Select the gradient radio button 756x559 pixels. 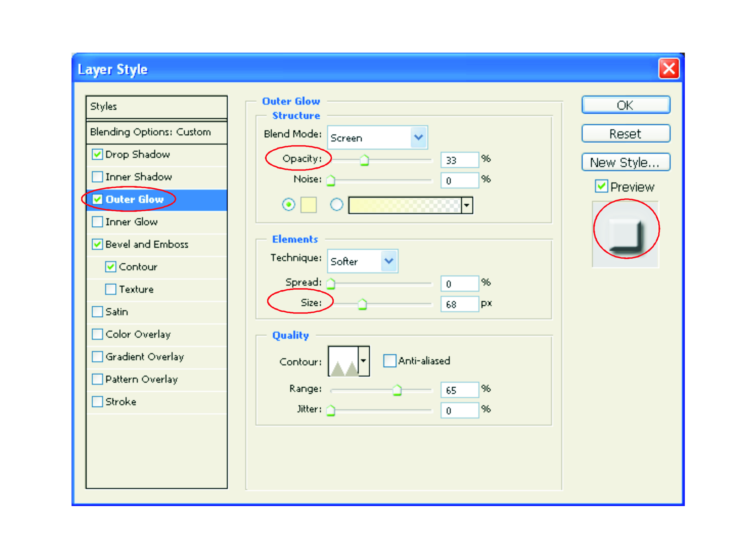[x=336, y=205]
